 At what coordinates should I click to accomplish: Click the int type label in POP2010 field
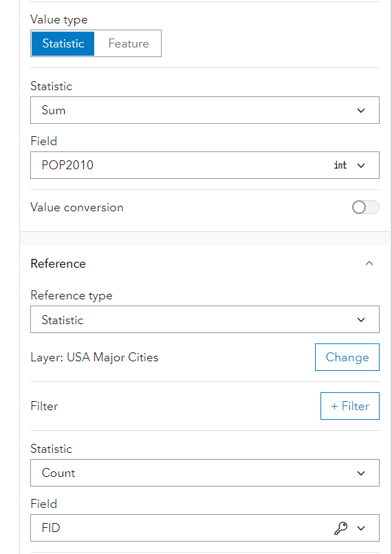(340, 165)
